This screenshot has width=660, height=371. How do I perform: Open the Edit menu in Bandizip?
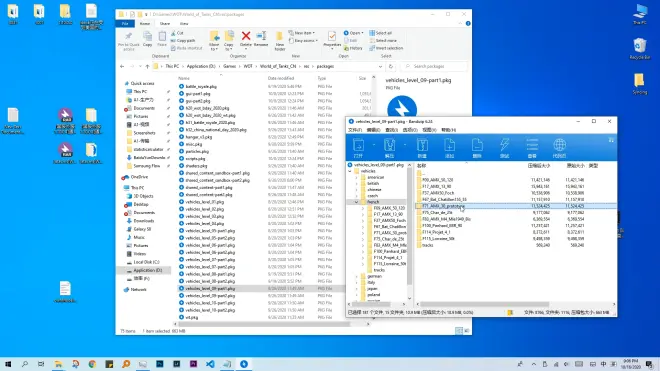click(373, 130)
